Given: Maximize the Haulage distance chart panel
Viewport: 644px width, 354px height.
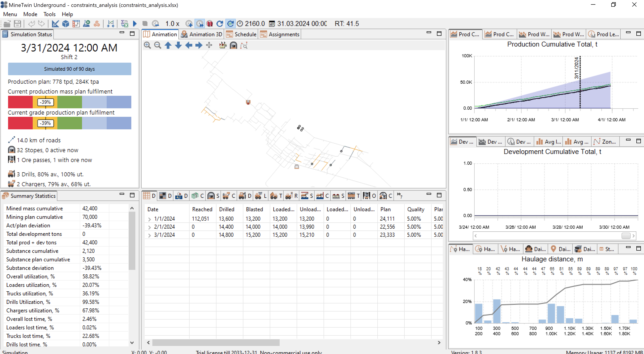Looking at the screenshot, I should [638, 248].
